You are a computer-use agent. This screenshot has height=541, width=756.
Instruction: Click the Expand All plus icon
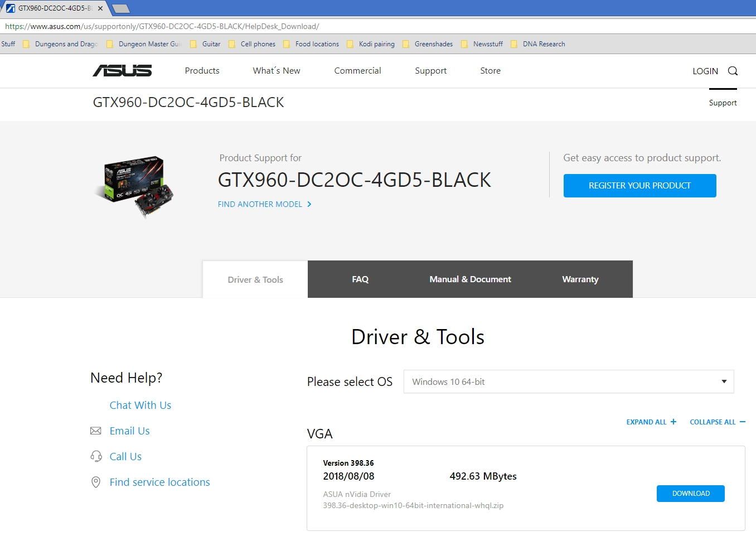point(673,422)
